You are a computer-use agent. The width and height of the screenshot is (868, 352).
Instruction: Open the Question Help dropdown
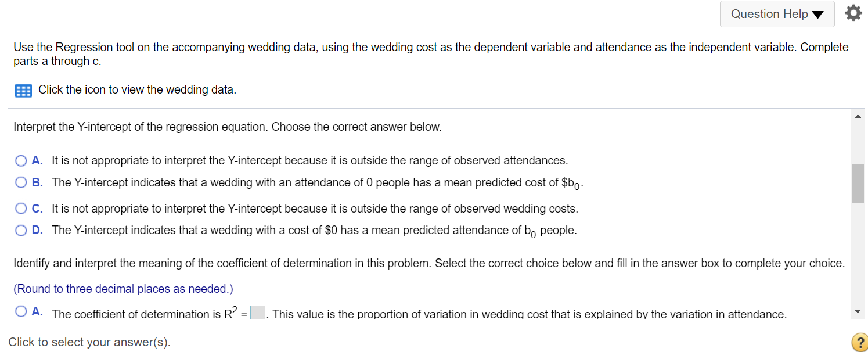(x=777, y=14)
